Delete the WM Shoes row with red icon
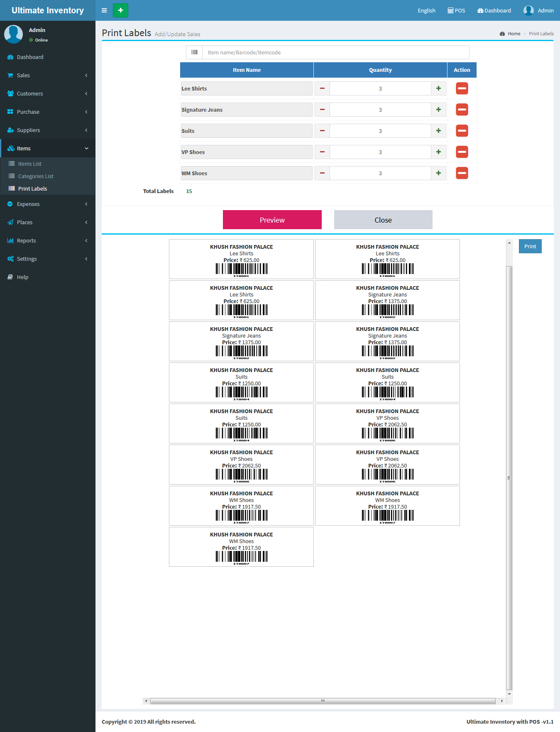 pos(462,173)
